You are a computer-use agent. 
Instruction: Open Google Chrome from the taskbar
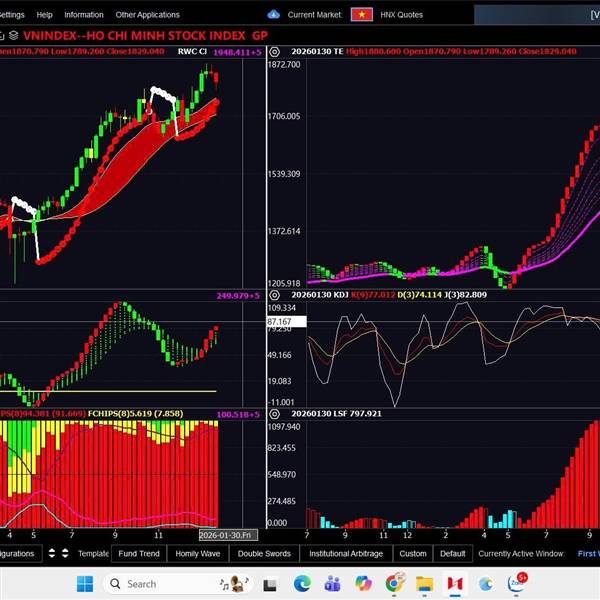394,583
